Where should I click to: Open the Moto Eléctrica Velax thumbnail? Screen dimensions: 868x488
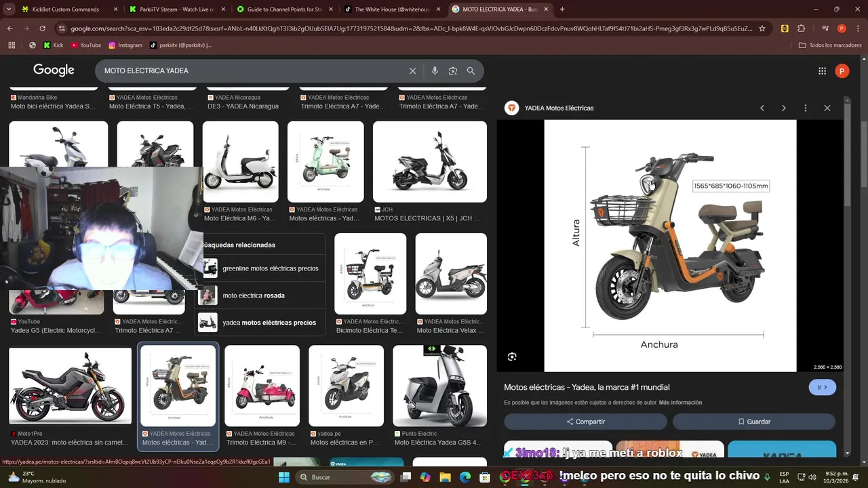click(x=451, y=274)
